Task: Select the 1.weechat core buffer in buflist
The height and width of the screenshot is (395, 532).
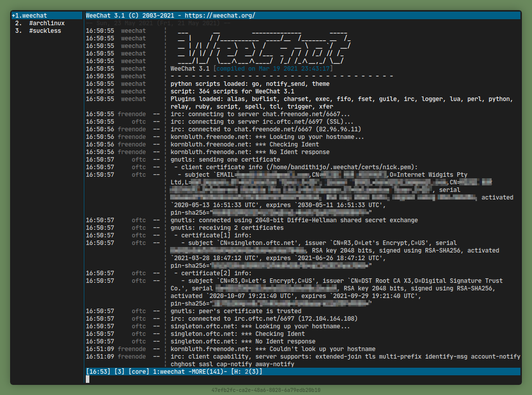Action: point(32,16)
